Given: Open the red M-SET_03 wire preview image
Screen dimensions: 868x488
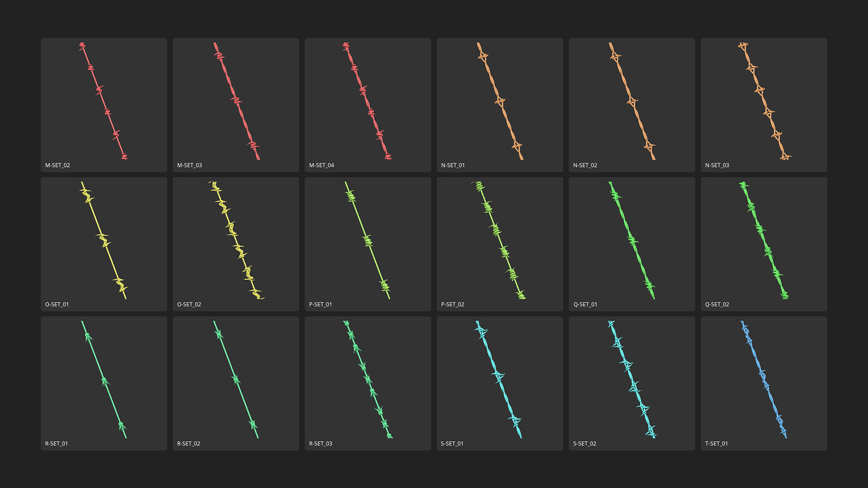Looking at the screenshot, I should point(236,101).
